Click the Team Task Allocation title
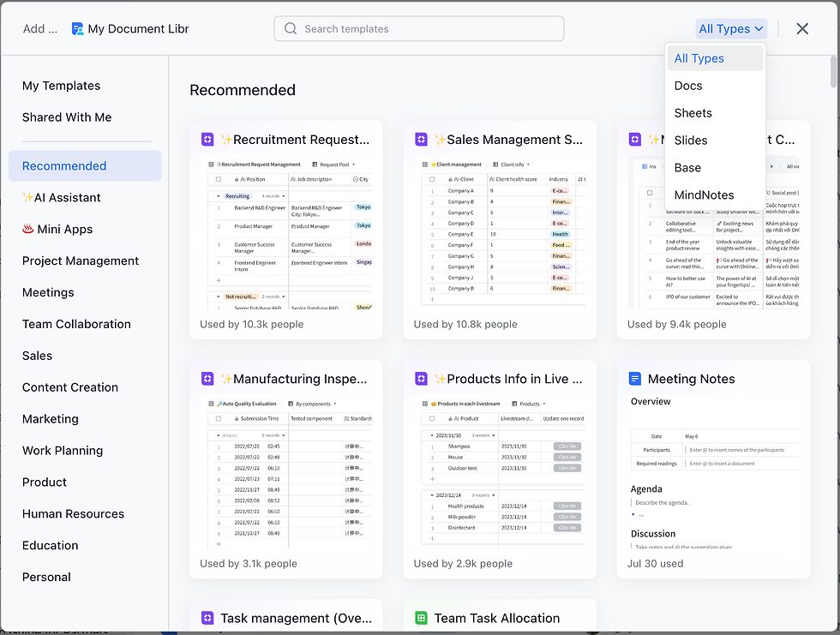The image size is (840, 635). coord(496,619)
